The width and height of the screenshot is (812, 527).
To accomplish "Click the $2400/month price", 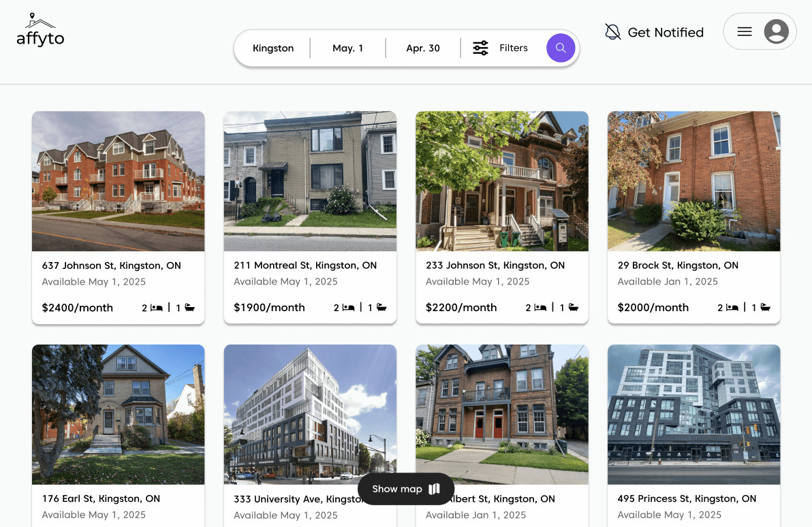I will (77, 308).
